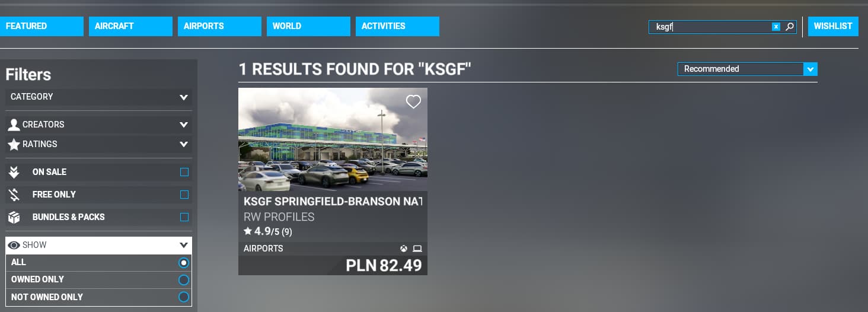Clear the search field with X icon
This screenshot has width=868, height=312.
776,27
